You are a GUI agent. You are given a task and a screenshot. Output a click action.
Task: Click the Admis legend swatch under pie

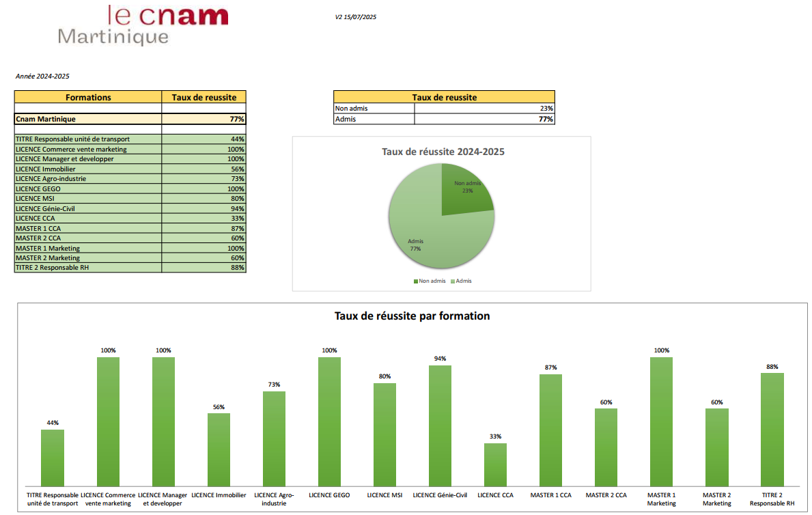(x=453, y=281)
